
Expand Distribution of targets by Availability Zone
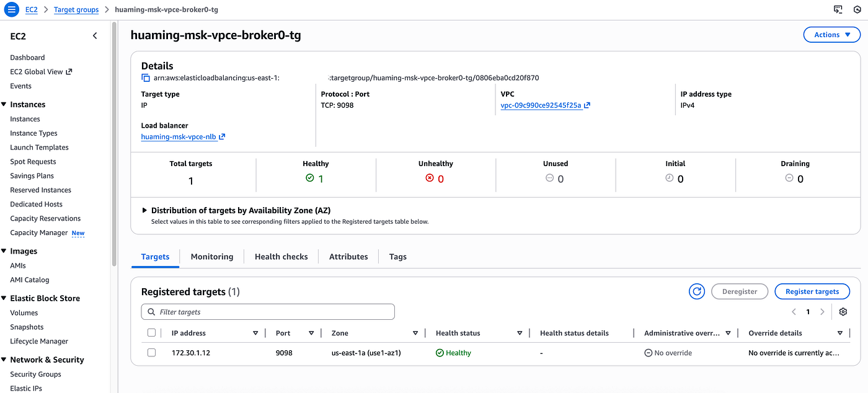[x=145, y=210]
